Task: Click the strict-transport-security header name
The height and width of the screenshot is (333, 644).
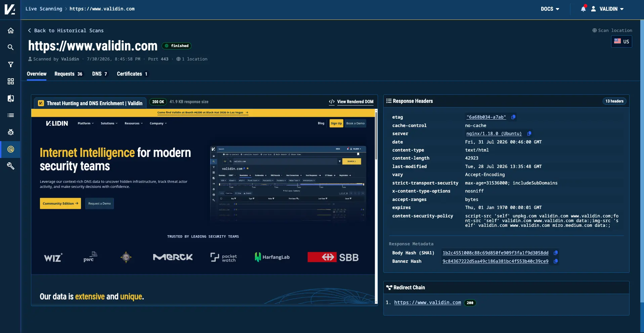Action: tap(425, 183)
